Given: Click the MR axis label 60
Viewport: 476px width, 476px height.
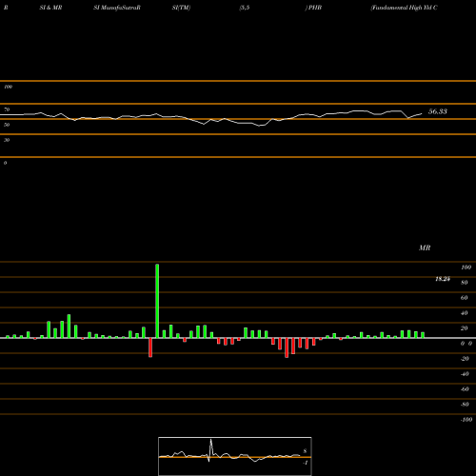Looking at the screenshot, I should point(465,298).
